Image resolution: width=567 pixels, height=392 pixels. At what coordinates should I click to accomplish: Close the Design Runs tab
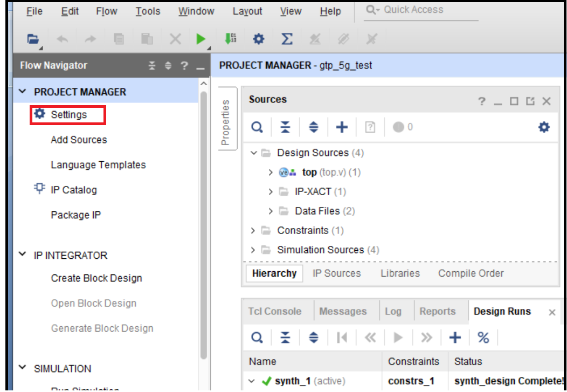point(552,312)
